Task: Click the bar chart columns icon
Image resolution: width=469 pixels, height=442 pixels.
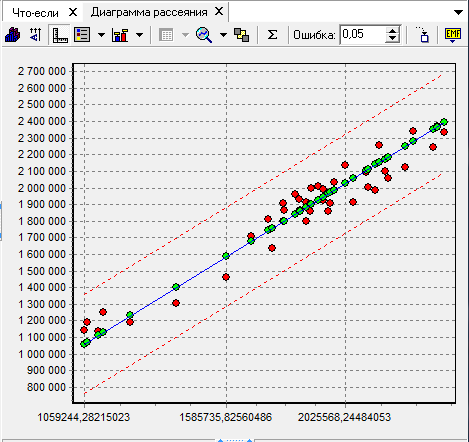Action: [120, 35]
